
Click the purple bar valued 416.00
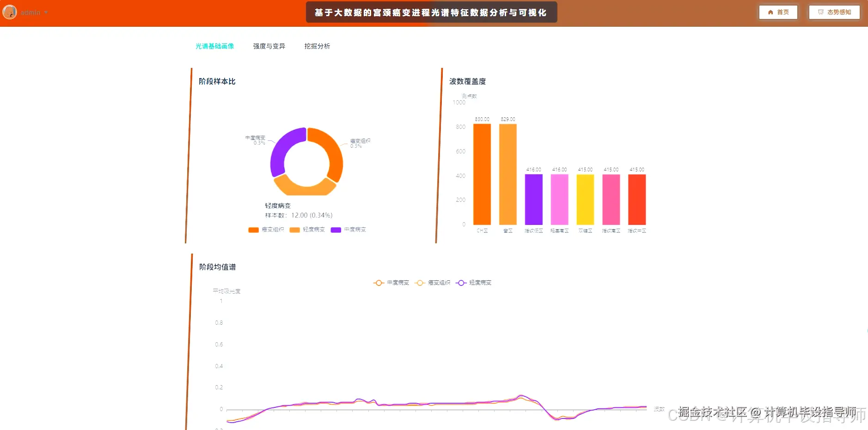coord(534,200)
